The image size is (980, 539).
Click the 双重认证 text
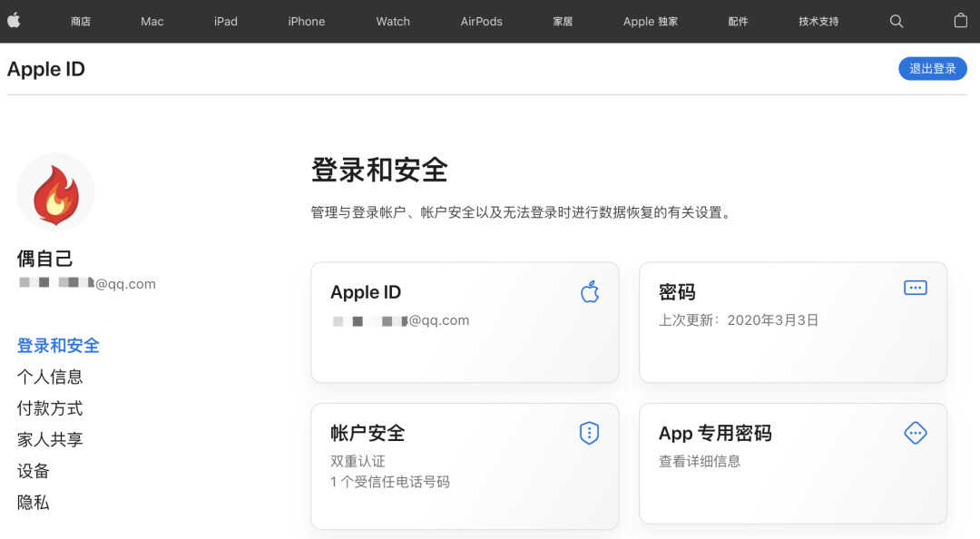(358, 462)
